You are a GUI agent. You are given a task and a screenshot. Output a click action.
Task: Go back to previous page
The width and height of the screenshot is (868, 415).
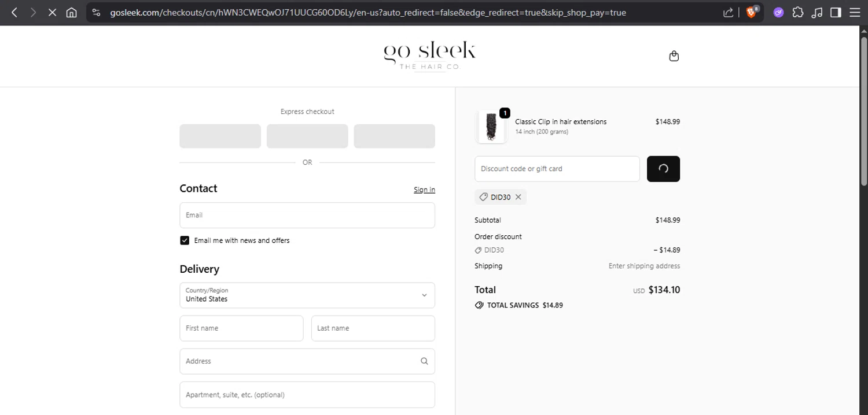point(14,12)
